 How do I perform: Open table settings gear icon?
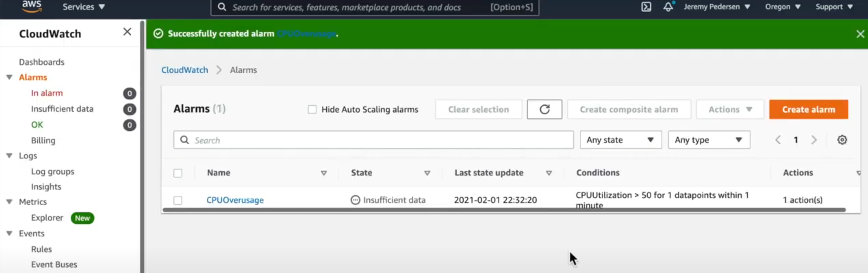pos(842,140)
